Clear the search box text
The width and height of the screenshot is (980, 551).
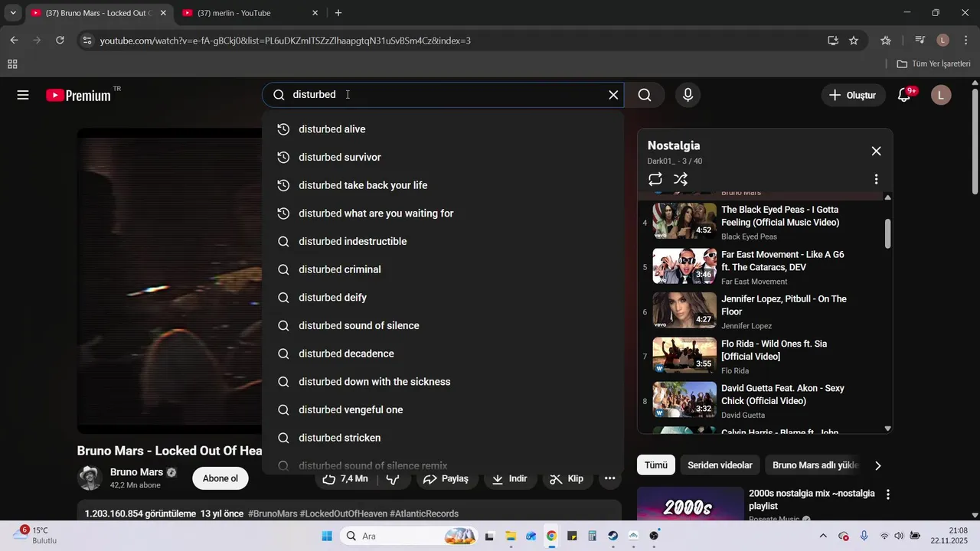[613, 95]
